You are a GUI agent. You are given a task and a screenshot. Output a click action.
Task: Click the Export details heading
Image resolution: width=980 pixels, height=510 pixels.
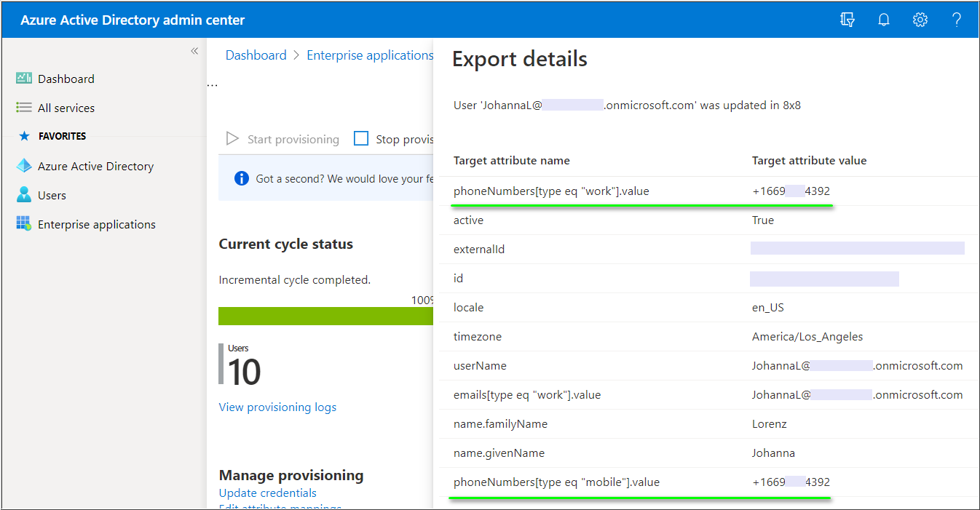pos(520,59)
